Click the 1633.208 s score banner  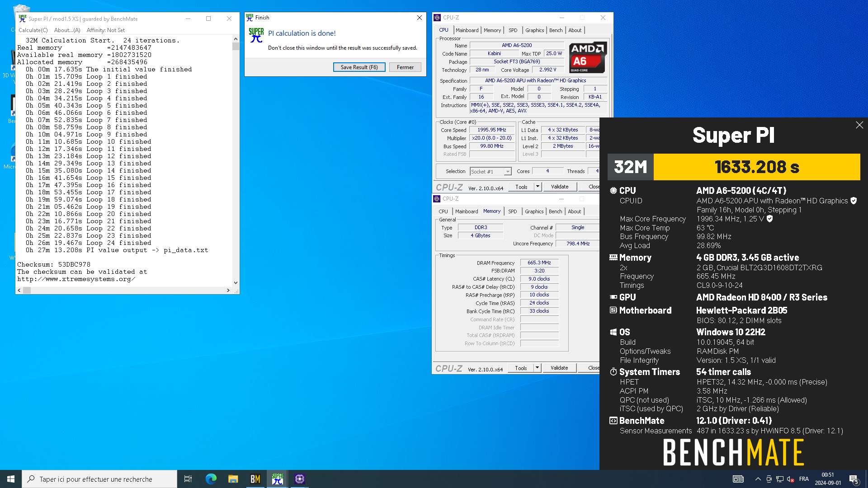click(757, 167)
